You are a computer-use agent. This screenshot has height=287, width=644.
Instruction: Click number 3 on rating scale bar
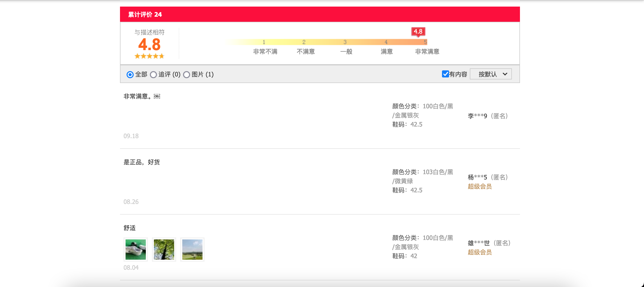pyautogui.click(x=345, y=42)
